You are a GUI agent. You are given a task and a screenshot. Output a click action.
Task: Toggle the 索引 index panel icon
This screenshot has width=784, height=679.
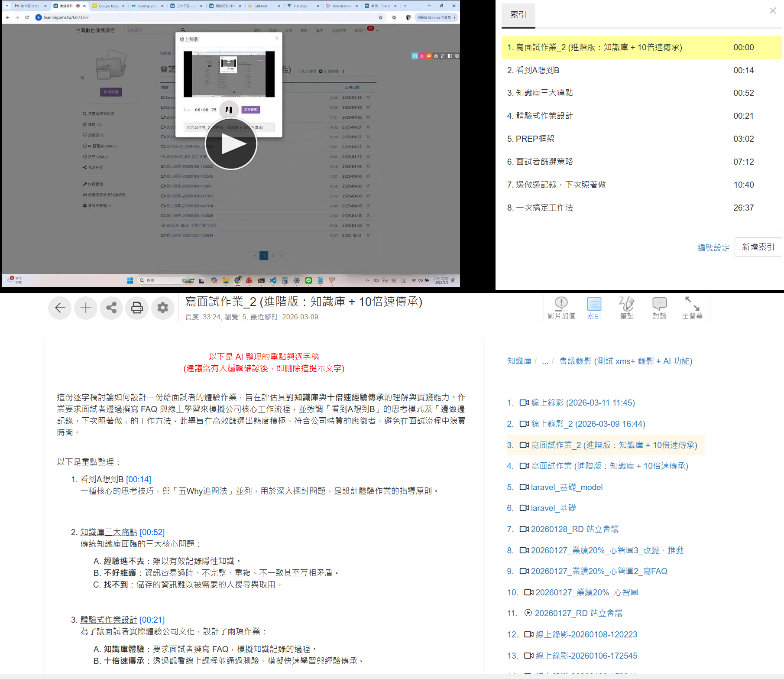pyautogui.click(x=594, y=308)
